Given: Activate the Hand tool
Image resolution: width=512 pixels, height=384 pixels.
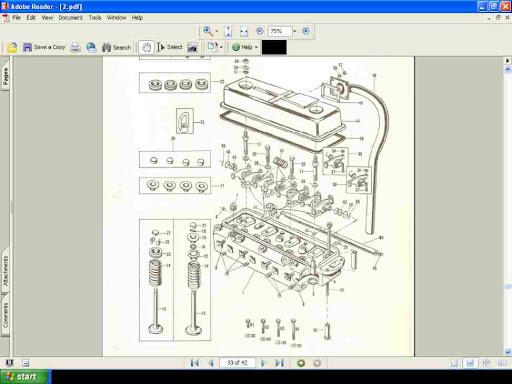Looking at the screenshot, I should (x=146, y=48).
